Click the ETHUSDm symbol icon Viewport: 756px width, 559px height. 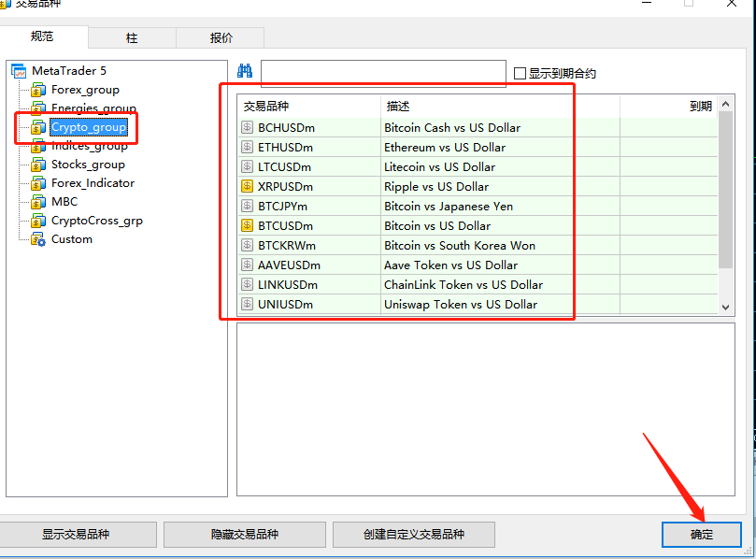pos(248,147)
